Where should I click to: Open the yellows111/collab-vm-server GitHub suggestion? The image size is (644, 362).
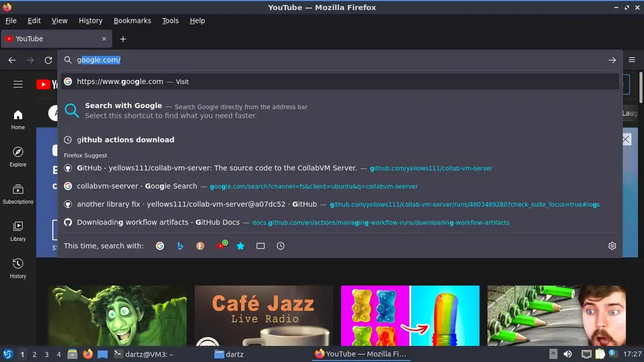[340, 168]
